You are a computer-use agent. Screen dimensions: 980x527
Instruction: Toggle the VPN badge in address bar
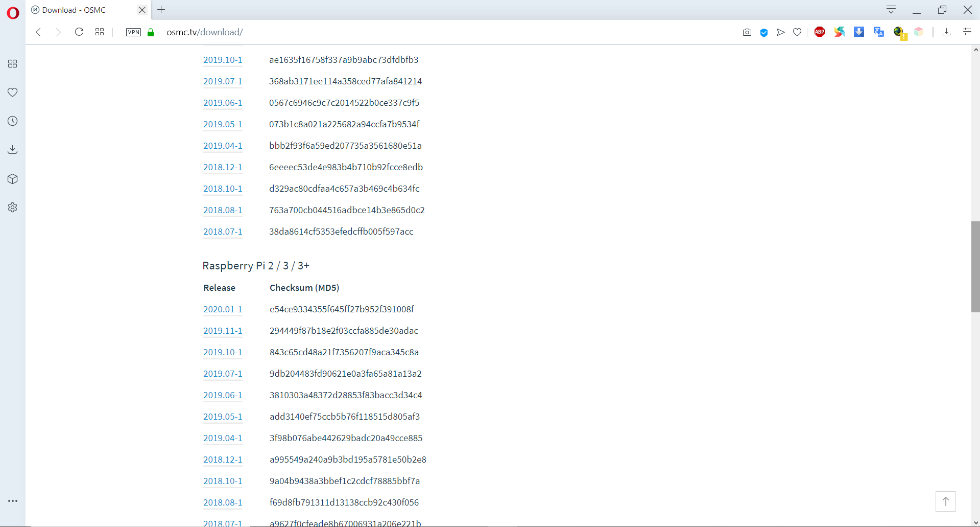coord(133,32)
